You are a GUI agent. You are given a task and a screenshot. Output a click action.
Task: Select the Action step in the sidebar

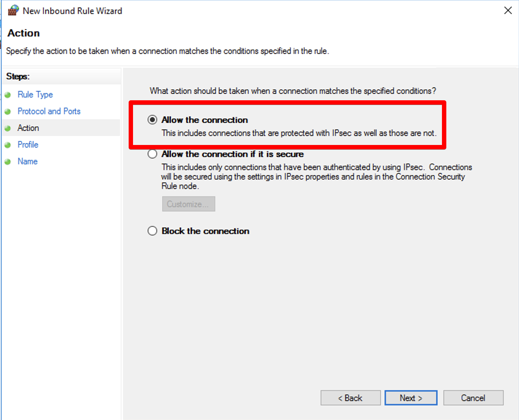pos(28,128)
